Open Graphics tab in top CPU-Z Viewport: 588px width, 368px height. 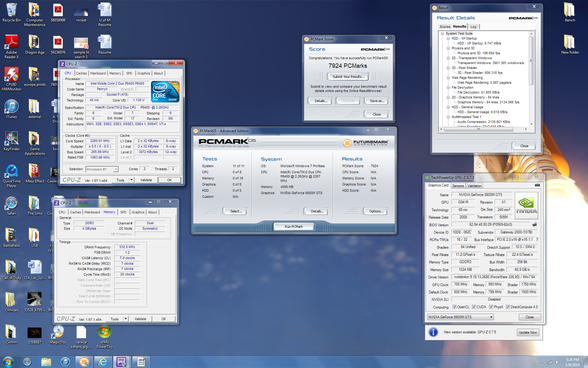pos(144,73)
